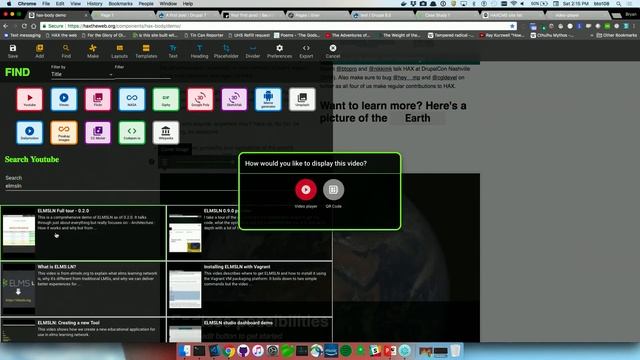Choose QR Code display option

click(x=333, y=189)
